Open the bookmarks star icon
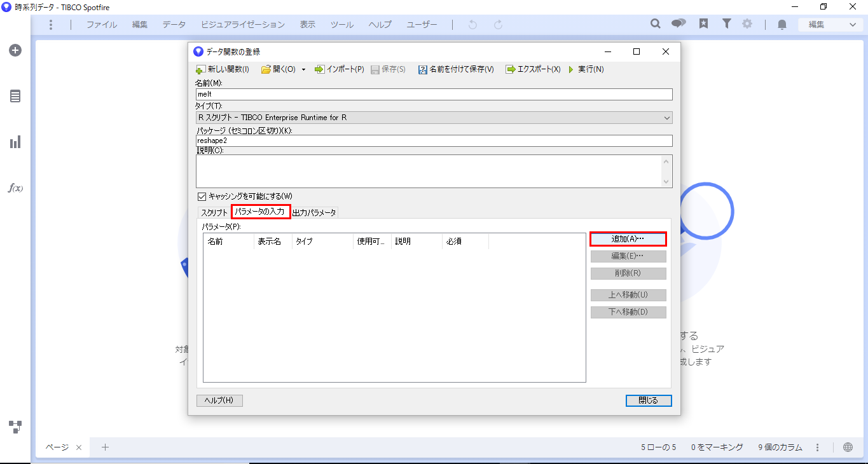The width and height of the screenshot is (868, 464). (704, 24)
